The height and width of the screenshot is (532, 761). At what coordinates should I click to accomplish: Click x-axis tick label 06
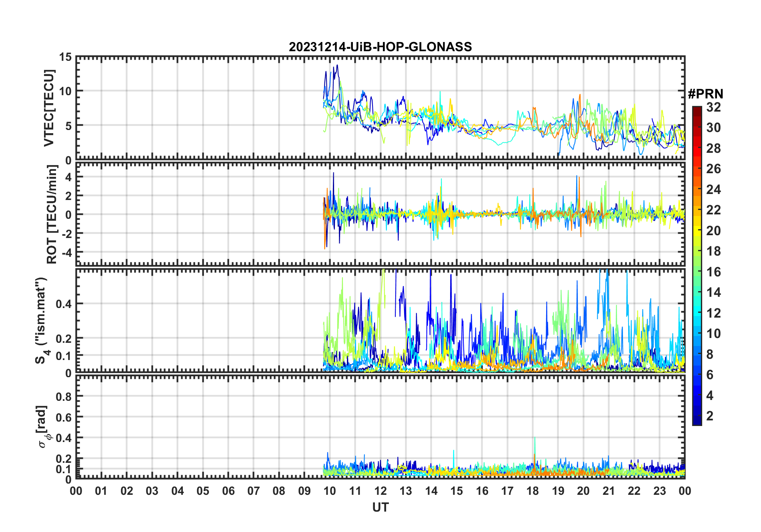[228, 491]
